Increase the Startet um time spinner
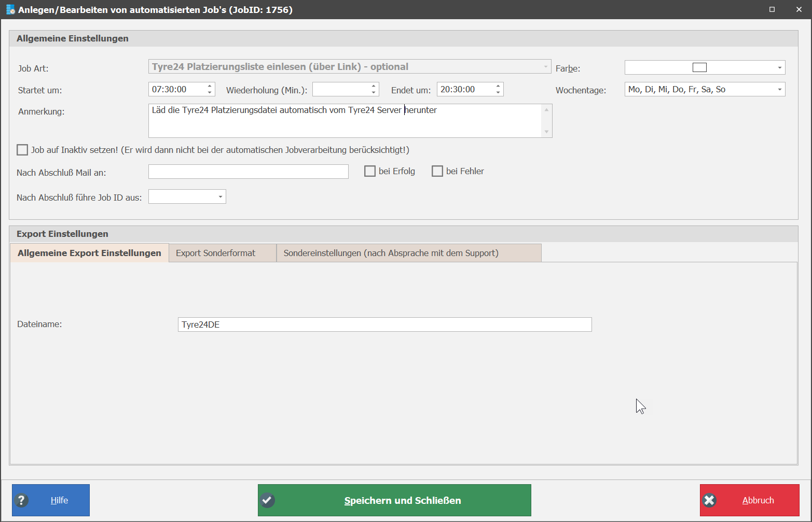812x522 pixels. click(210, 86)
